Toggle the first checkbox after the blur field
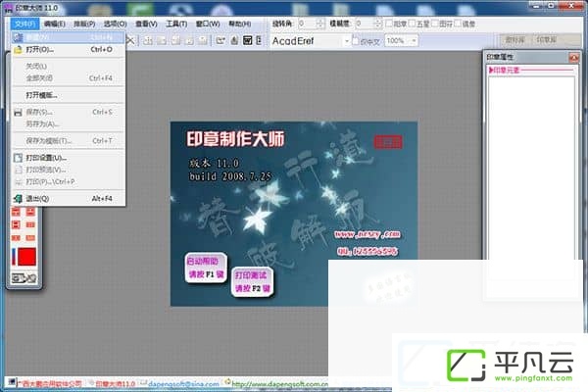 (x=389, y=24)
